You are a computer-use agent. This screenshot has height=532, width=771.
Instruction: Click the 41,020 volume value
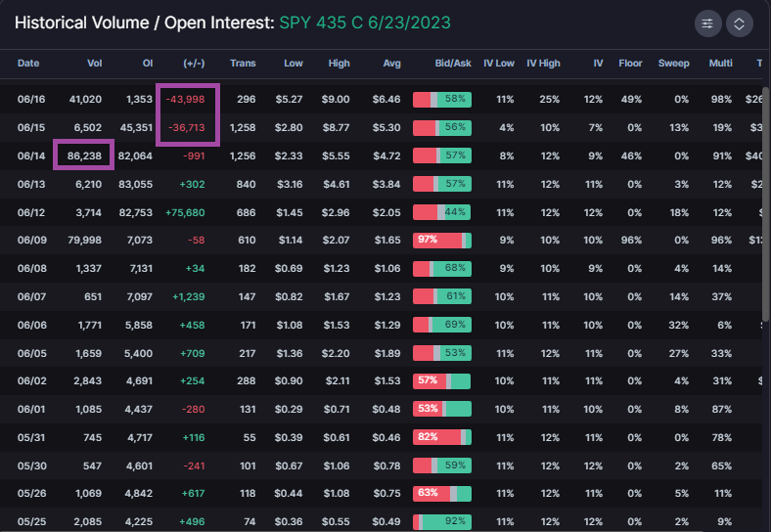[x=85, y=100]
